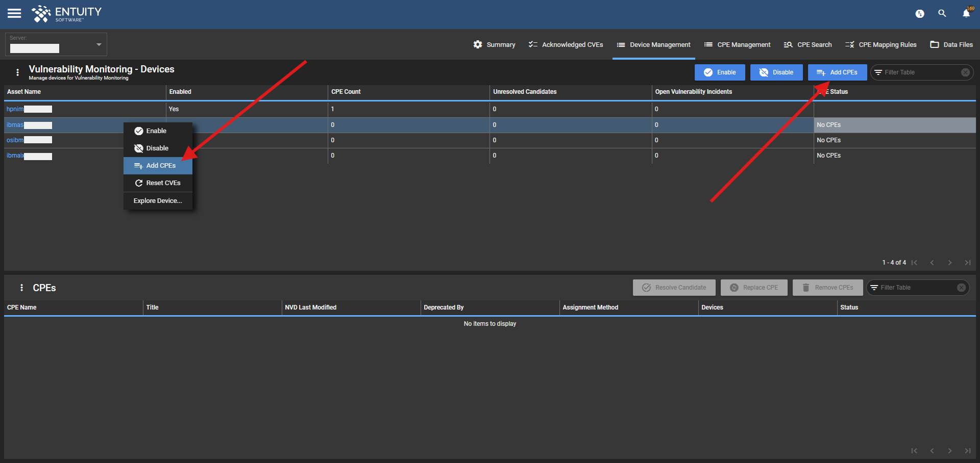This screenshot has width=980, height=463.
Task: Open the Devices panel three-dot menu
Action: point(18,72)
